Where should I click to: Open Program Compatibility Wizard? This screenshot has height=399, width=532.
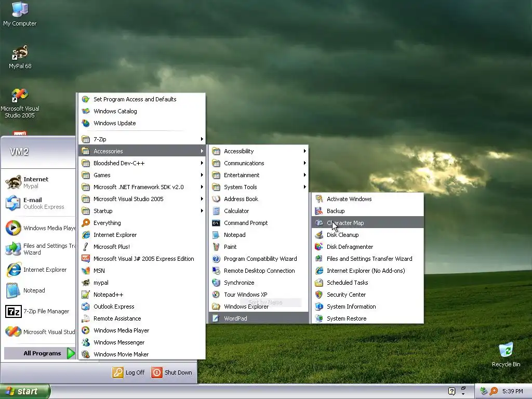[259, 259]
